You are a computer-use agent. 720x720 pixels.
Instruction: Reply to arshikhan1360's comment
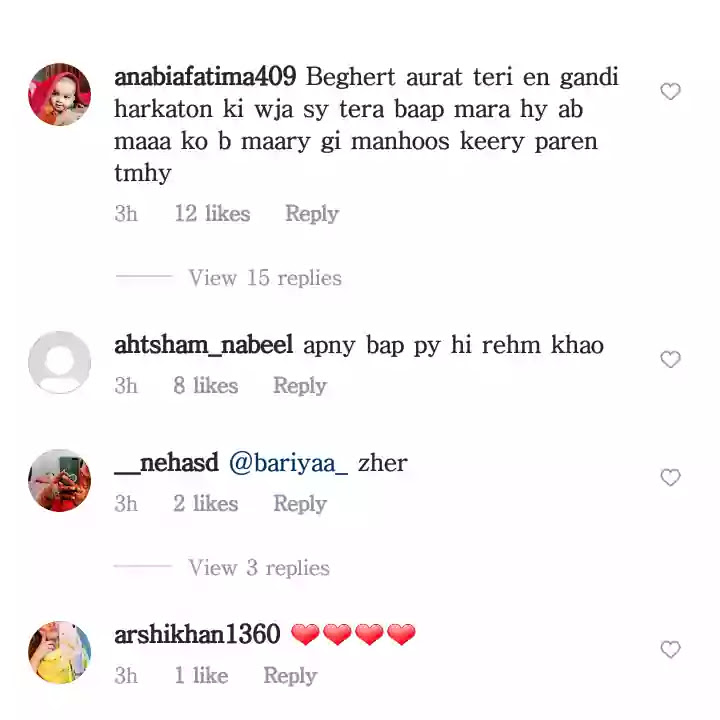pos(290,676)
